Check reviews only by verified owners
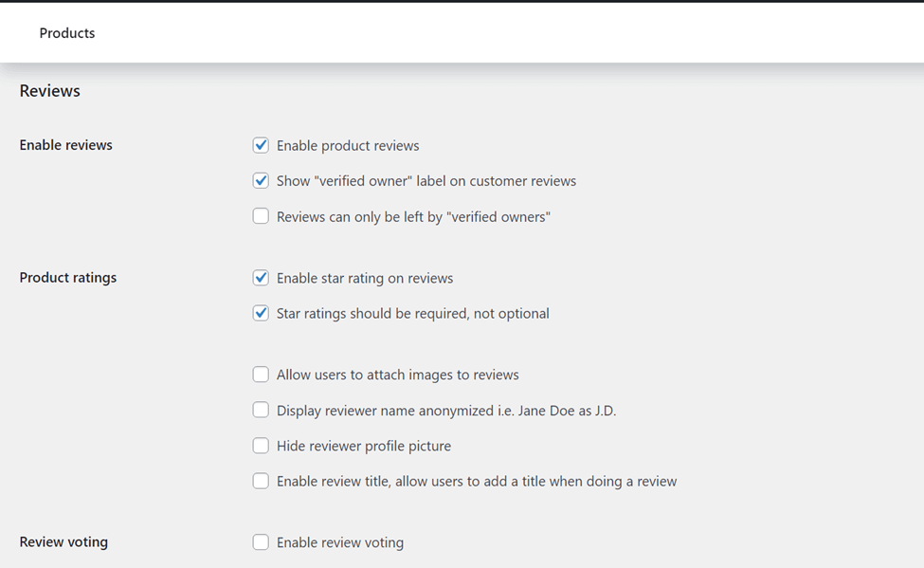The width and height of the screenshot is (924, 568). (x=261, y=216)
